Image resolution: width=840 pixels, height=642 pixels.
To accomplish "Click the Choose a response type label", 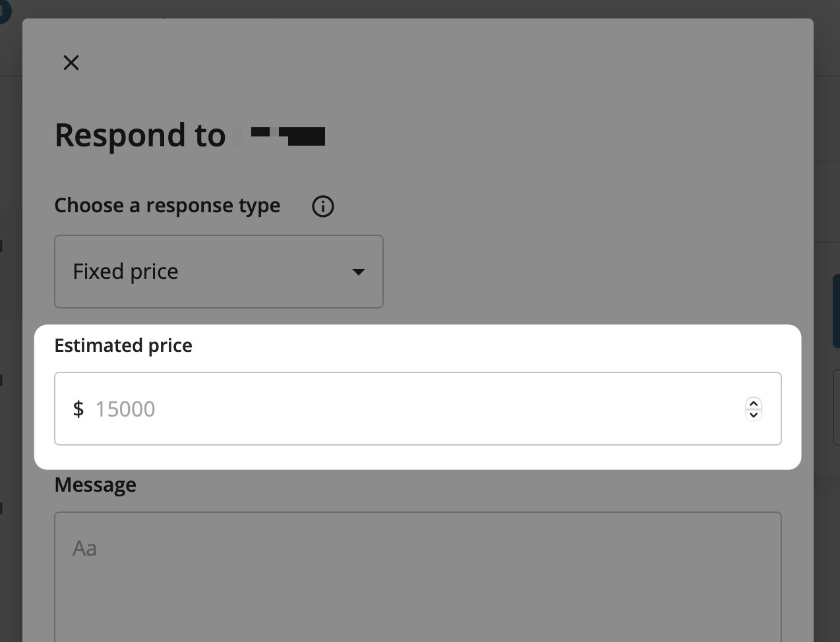I will click(167, 206).
